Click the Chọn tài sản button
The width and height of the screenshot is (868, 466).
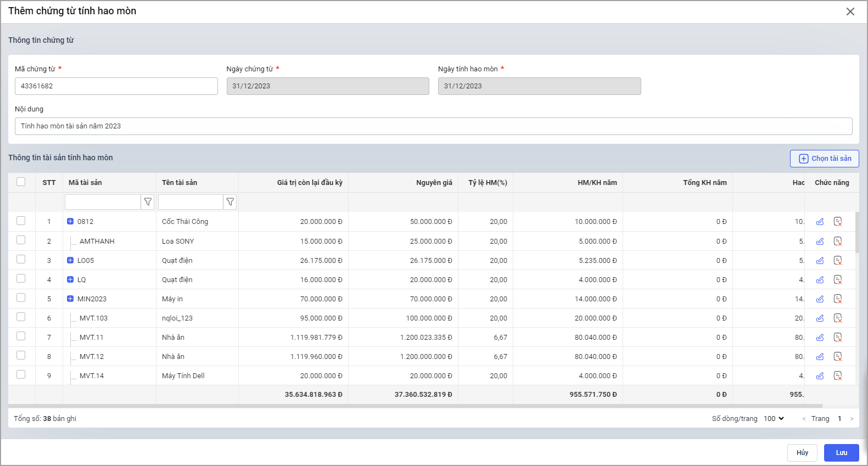click(824, 159)
